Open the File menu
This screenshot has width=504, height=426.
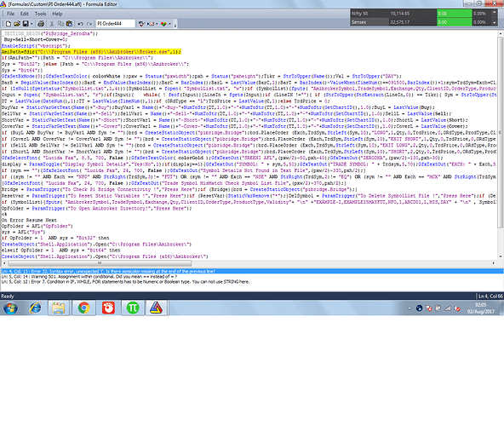click(x=10, y=14)
